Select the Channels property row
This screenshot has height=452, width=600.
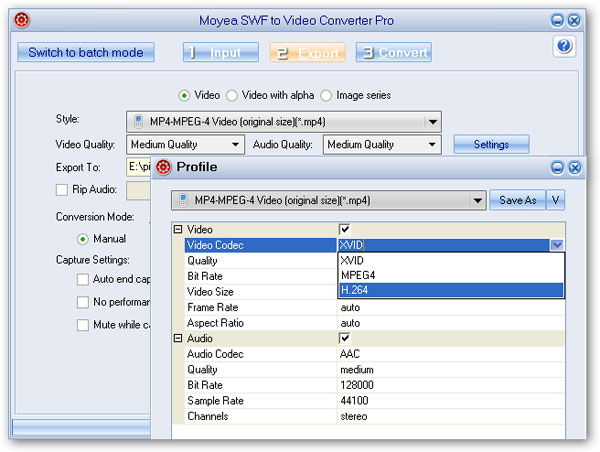pyautogui.click(x=260, y=416)
